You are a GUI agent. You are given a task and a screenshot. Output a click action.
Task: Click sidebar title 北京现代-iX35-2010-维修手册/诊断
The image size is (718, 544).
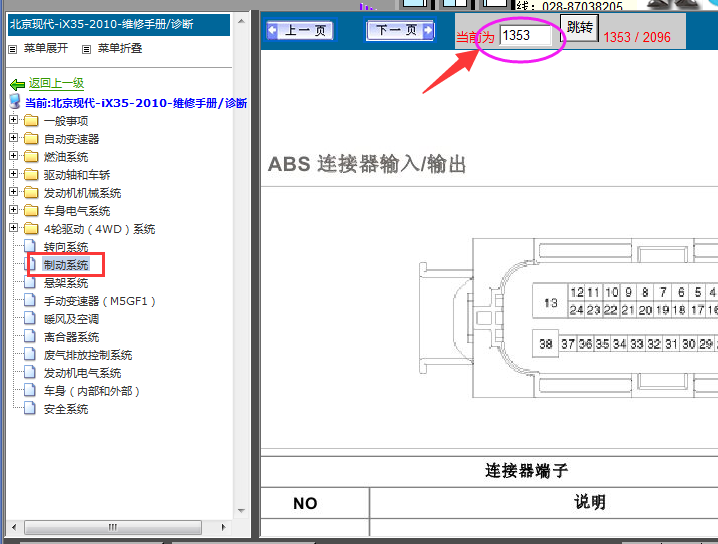[102, 24]
